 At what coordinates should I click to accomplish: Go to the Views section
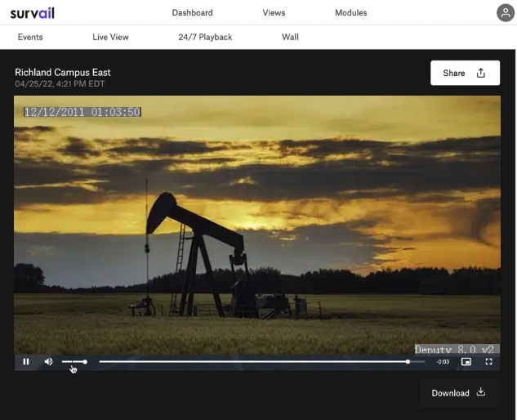(x=274, y=12)
